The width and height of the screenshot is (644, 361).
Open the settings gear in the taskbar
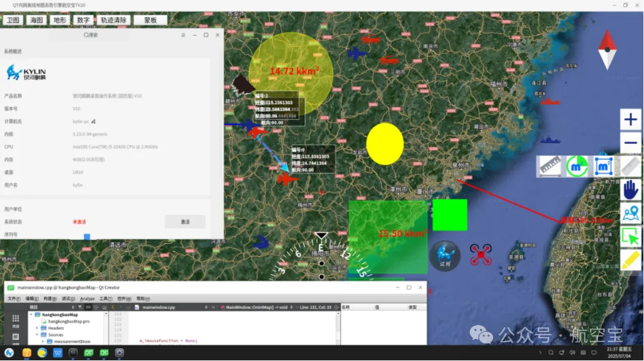coord(120,353)
